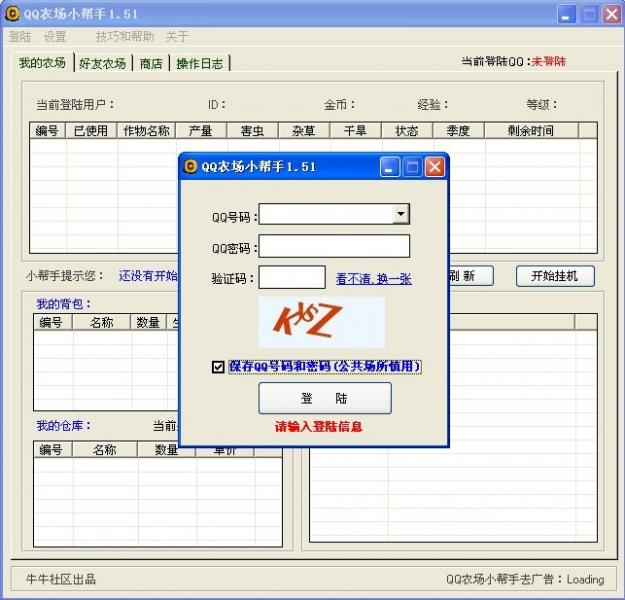Click QQ农场小帮手去广告 Loading status text

point(525,579)
